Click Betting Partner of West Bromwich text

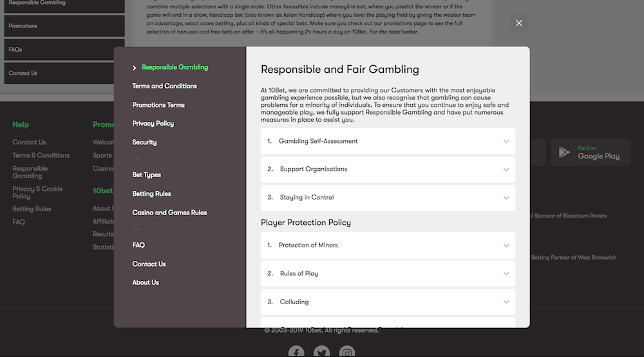tap(573, 258)
